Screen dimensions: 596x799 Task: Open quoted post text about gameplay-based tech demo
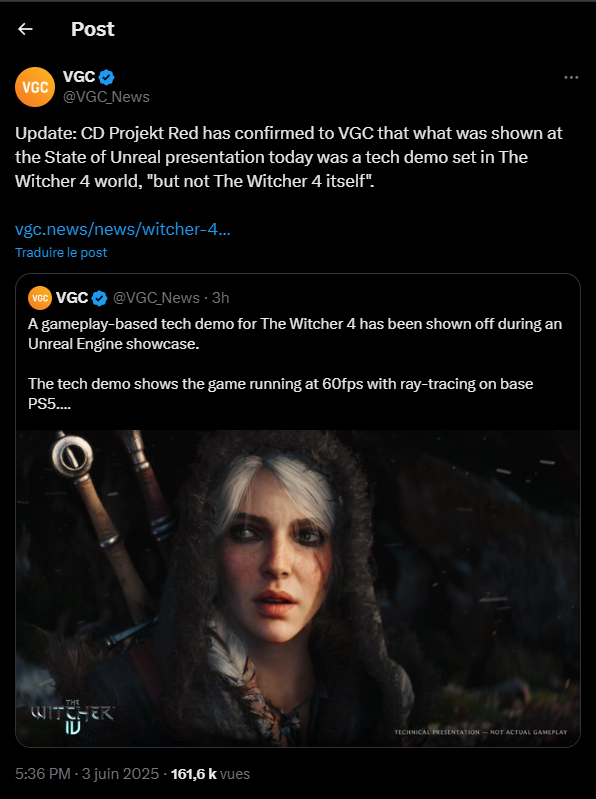295,364
